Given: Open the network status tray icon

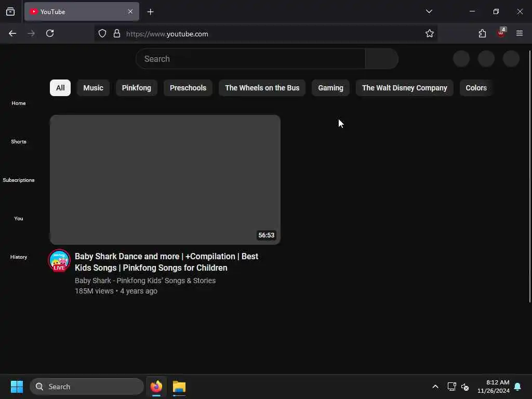Looking at the screenshot, I should (x=451, y=387).
